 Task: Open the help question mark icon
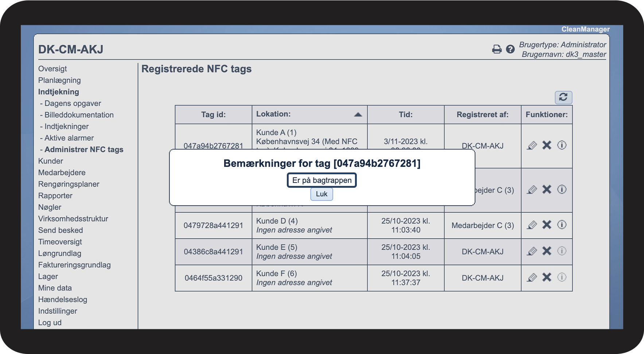(510, 49)
